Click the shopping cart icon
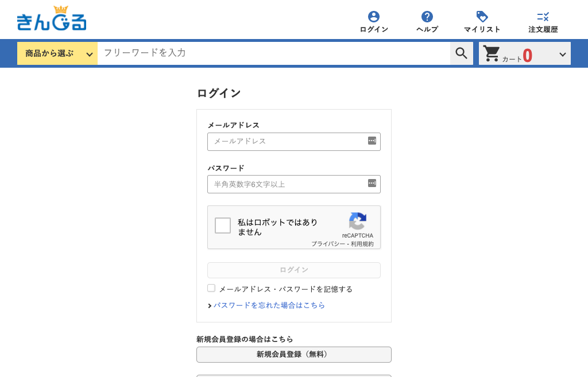The height and width of the screenshot is (377, 588). [492, 53]
